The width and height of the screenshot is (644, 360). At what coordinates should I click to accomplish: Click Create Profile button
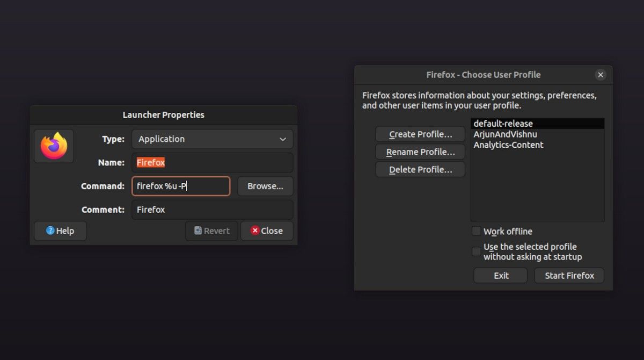pyautogui.click(x=420, y=134)
